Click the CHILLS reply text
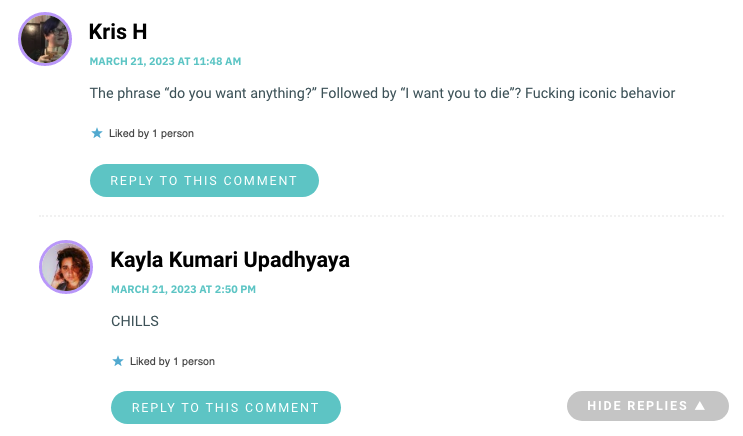Screen dimensions: 743x436 135,321
